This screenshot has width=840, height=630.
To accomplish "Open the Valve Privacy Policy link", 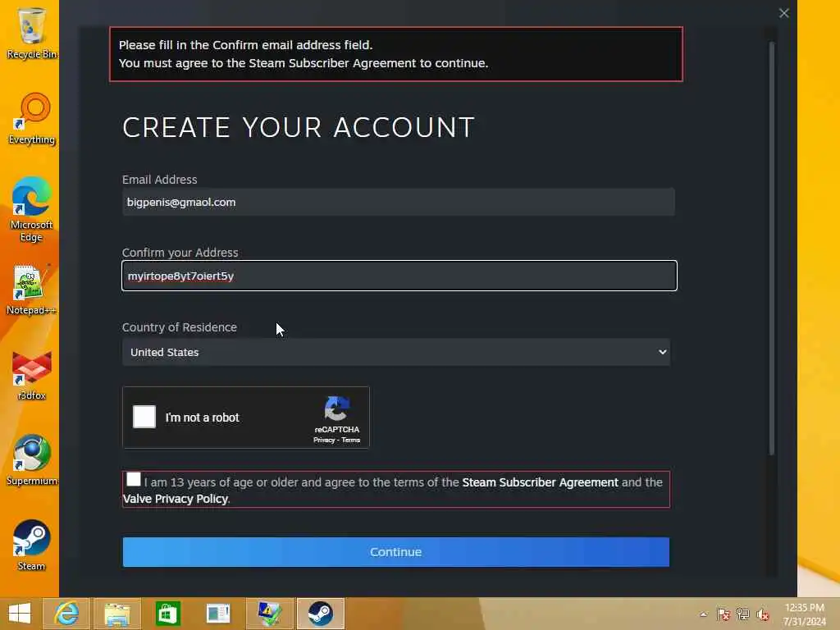I will (x=176, y=499).
